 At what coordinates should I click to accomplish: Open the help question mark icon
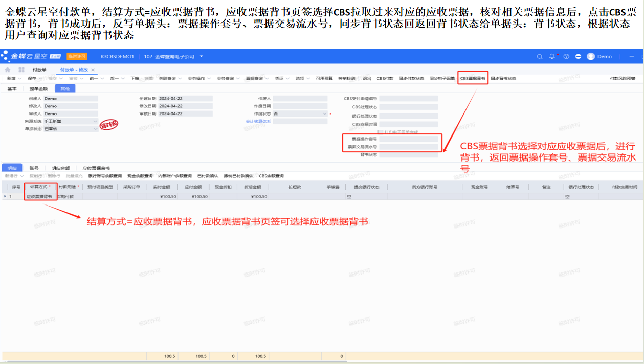click(x=566, y=56)
